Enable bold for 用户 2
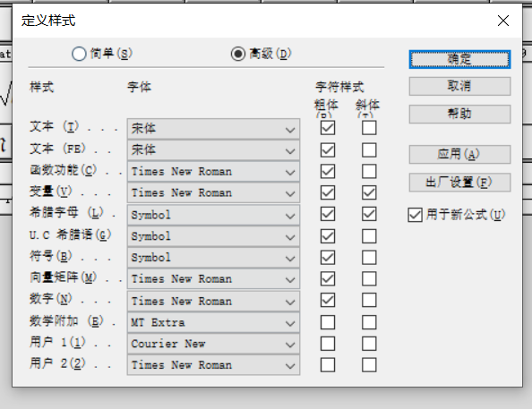This screenshot has width=532, height=409. (328, 365)
